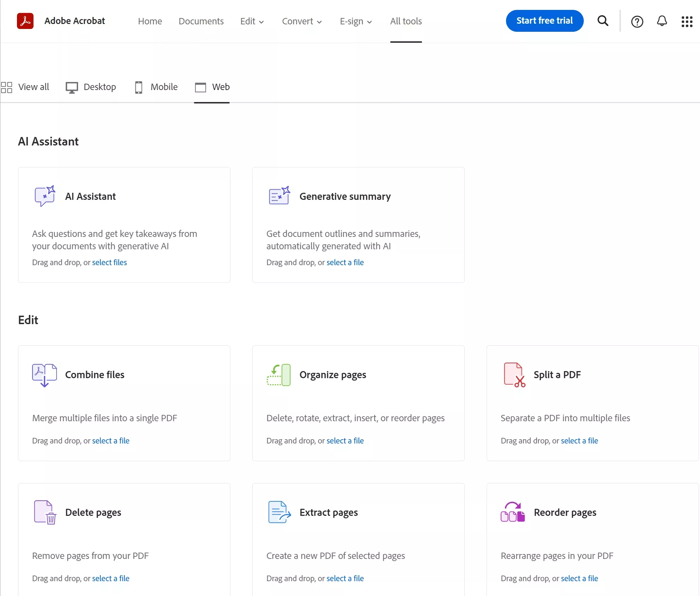Click the Organize pages icon
Image resolution: width=700 pixels, height=596 pixels.
click(279, 375)
